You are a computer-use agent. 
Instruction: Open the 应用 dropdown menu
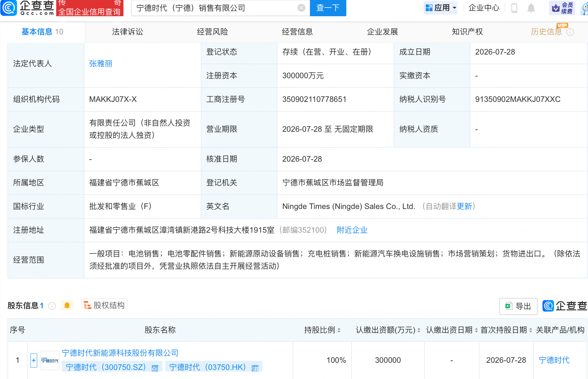441,8
